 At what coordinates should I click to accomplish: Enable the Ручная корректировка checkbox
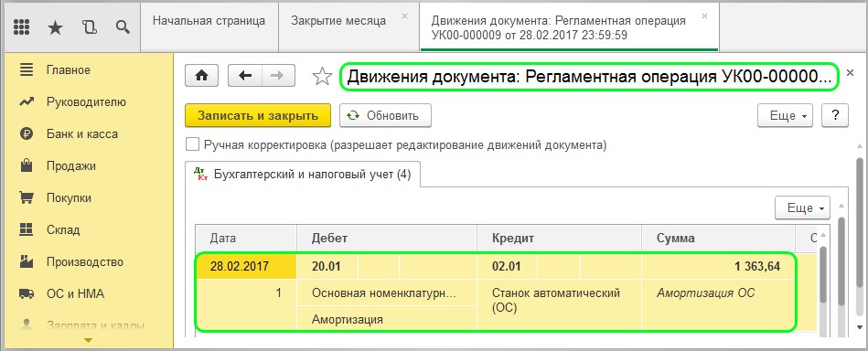(192, 145)
